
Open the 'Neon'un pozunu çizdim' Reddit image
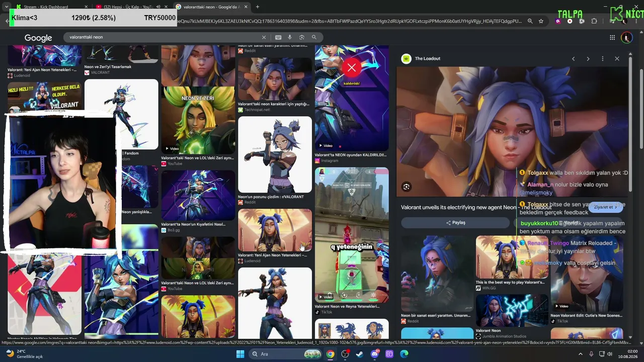tap(275, 154)
